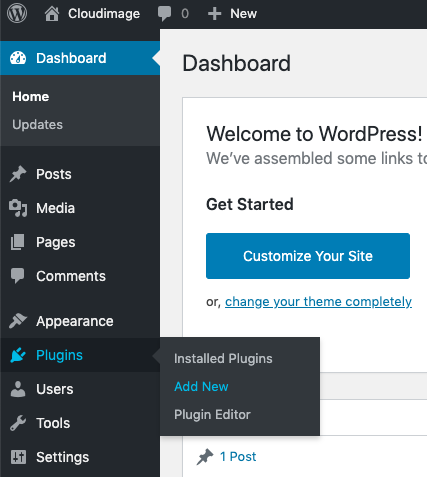Click the comment count 0 in admin bar
Screen dimensions: 427x477
coord(185,14)
